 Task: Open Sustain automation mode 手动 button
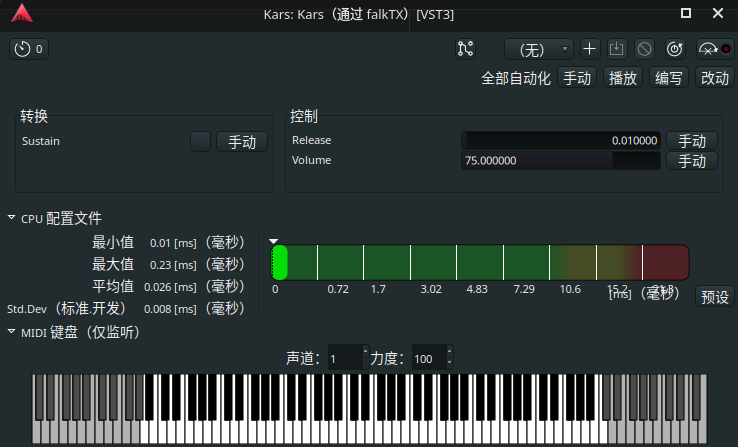pos(242,142)
